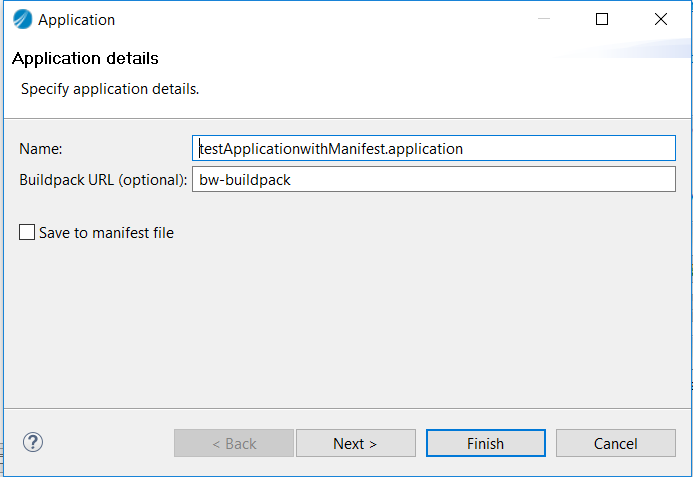This screenshot has width=693, height=477.
Task: Place cursor after 'bw-buildpack' text
Action: pos(292,180)
